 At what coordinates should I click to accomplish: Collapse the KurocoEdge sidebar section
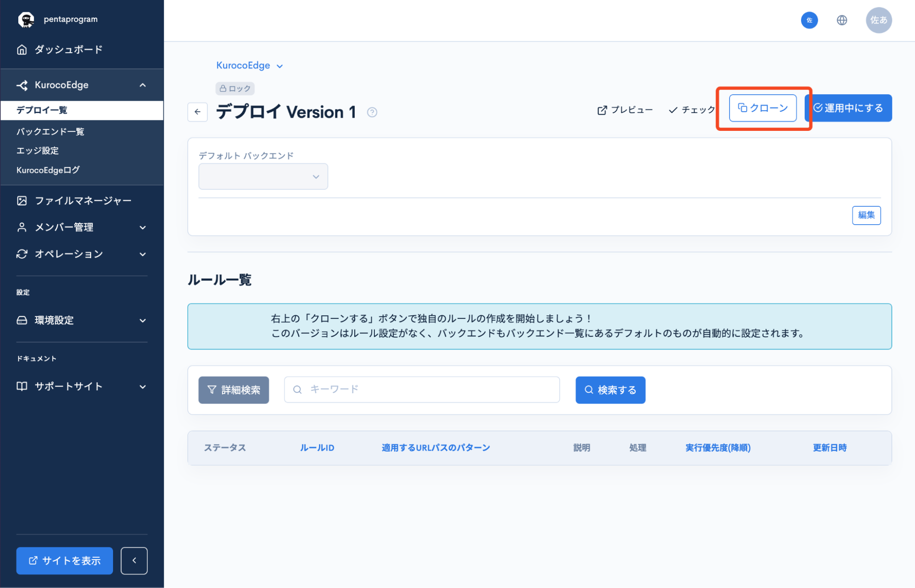tap(82, 85)
